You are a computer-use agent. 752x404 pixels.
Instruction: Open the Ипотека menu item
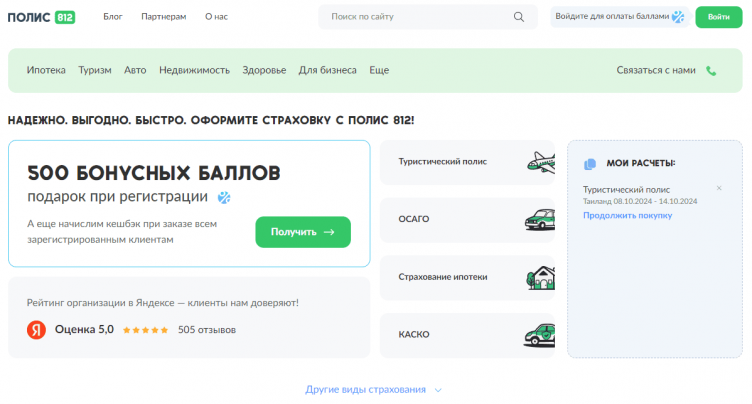click(46, 70)
